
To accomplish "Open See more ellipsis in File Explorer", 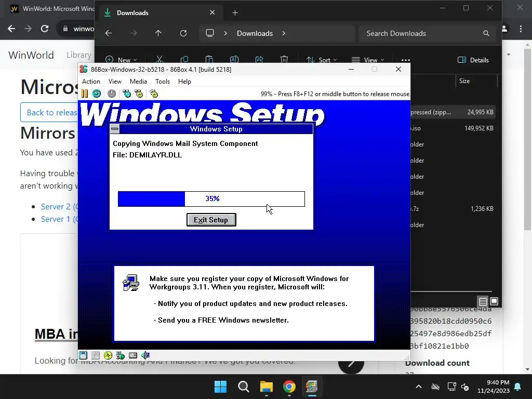I will [x=405, y=60].
